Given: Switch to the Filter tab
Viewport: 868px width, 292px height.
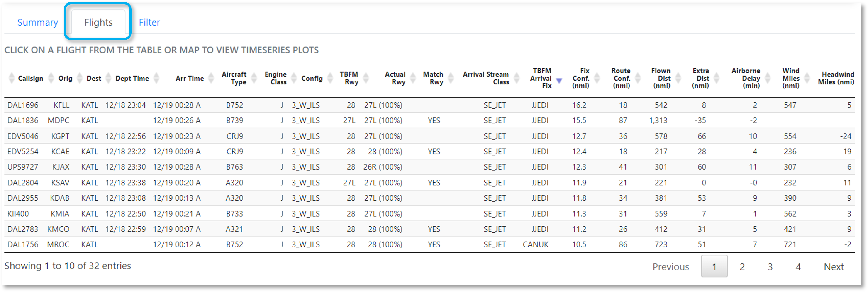Looking at the screenshot, I should coord(149,23).
